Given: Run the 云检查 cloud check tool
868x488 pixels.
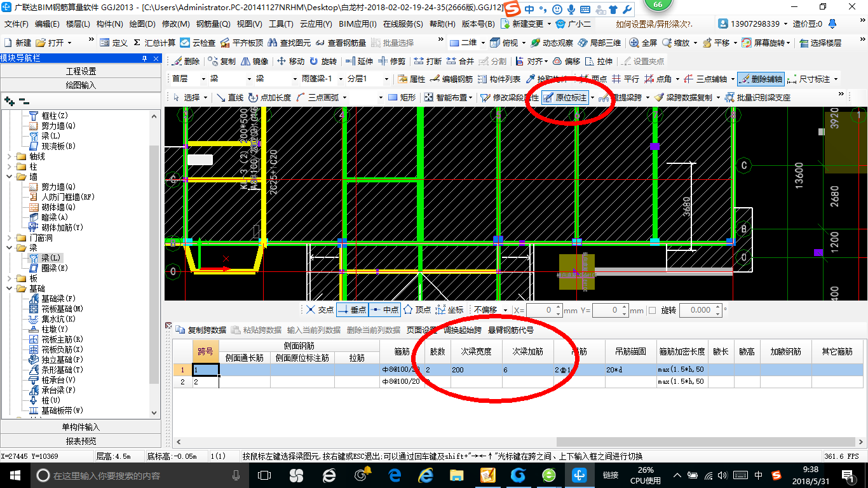Looking at the screenshot, I should tap(198, 43).
